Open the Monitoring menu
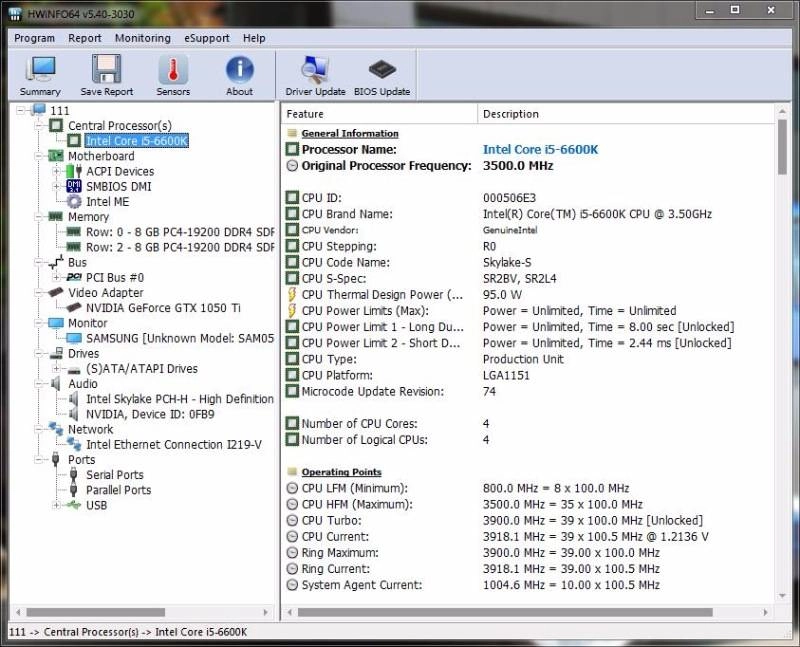Screen dimensions: 800x647 click(143, 38)
